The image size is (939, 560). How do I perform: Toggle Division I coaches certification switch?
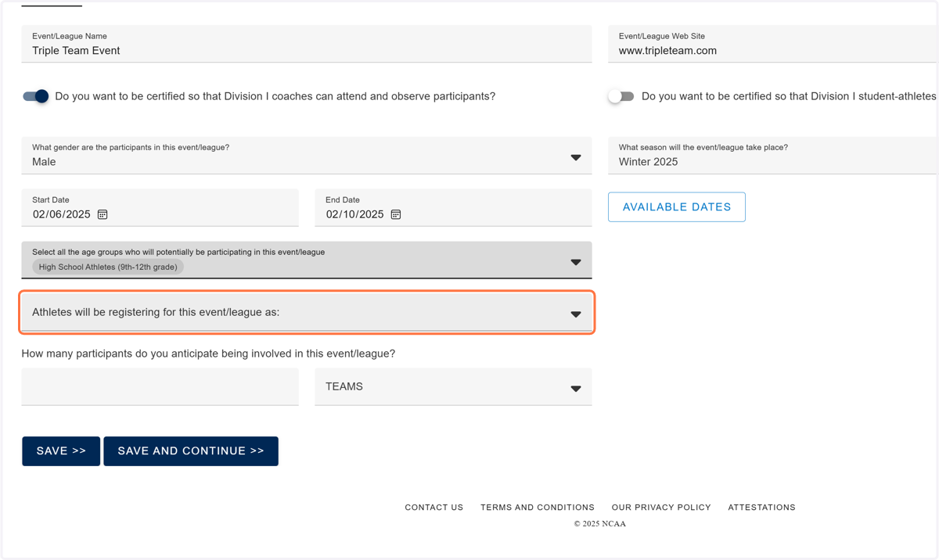coord(35,96)
